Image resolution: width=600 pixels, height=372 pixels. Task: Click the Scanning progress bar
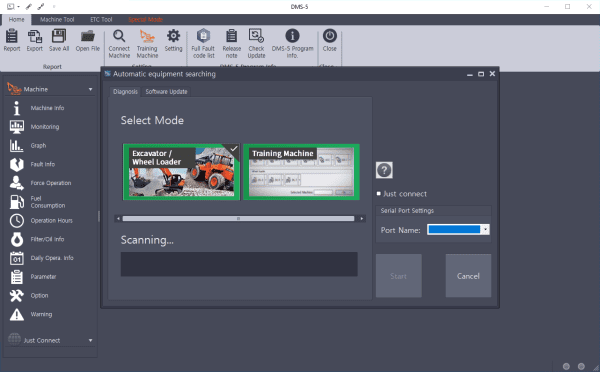click(x=239, y=264)
